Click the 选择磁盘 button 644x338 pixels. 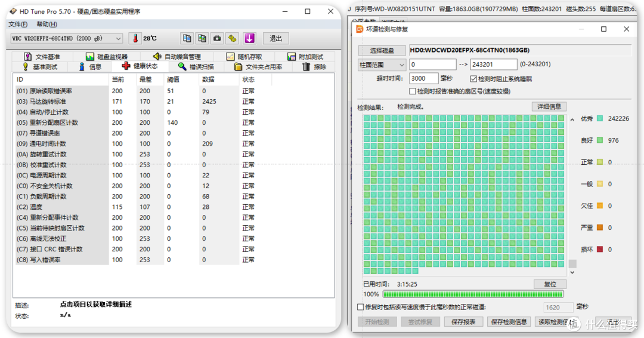382,51
